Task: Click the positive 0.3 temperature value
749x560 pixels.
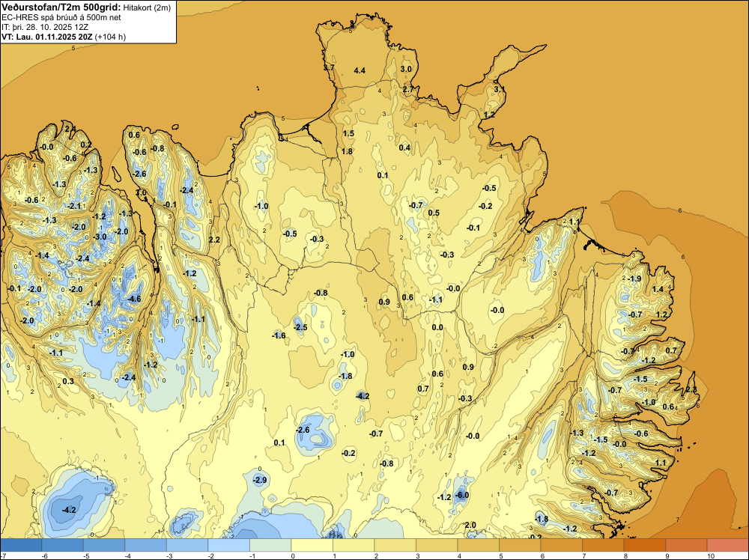Action: [x=68, y=381]
